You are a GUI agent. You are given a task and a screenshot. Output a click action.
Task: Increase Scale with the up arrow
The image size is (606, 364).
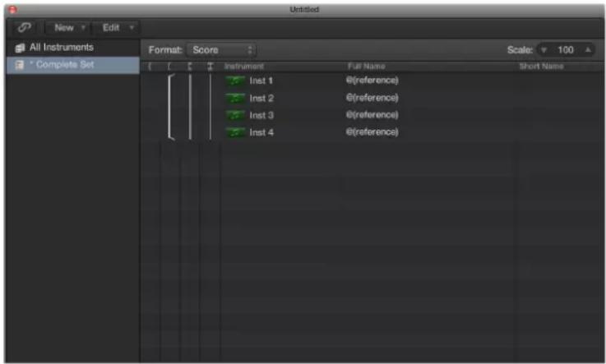588,50
